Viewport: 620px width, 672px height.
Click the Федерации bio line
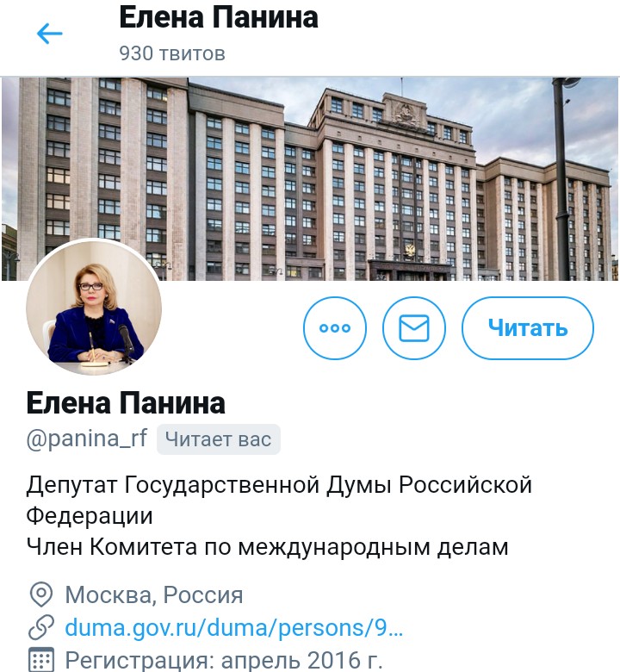[89, 516]
